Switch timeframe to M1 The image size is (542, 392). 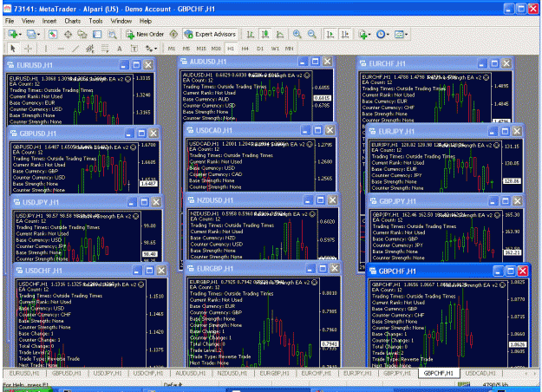pyautogui.click(x=172, y=49)
